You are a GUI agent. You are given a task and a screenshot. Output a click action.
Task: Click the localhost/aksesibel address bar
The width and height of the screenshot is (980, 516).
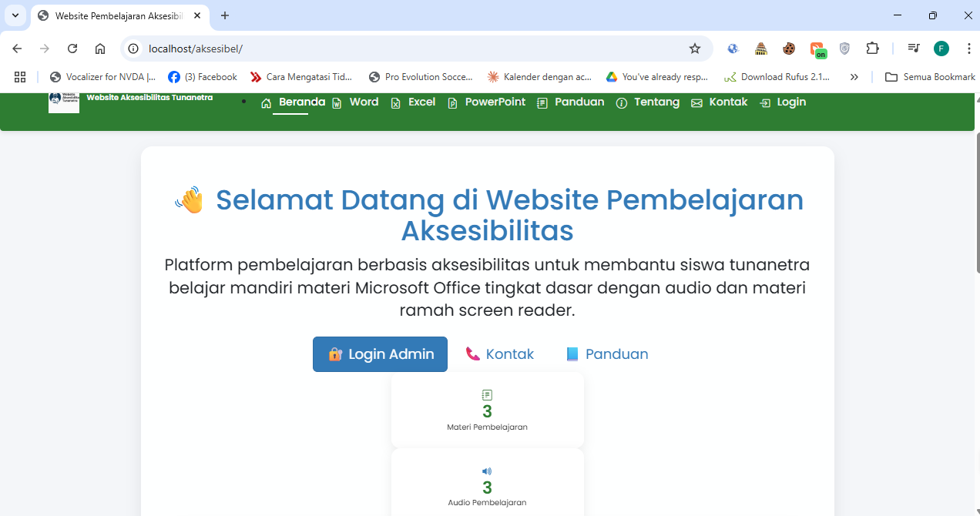[x=416, y=49]
